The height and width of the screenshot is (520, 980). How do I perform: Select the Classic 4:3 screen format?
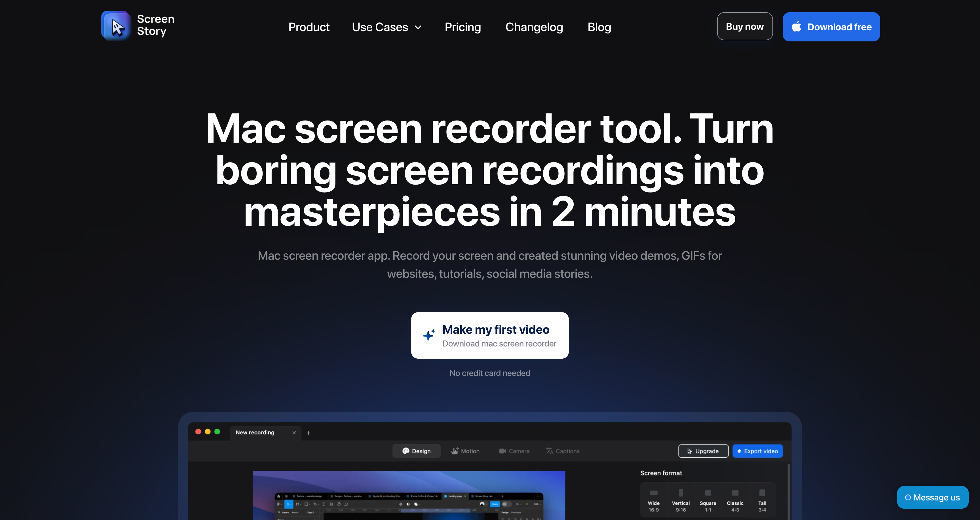click(735, 500)
